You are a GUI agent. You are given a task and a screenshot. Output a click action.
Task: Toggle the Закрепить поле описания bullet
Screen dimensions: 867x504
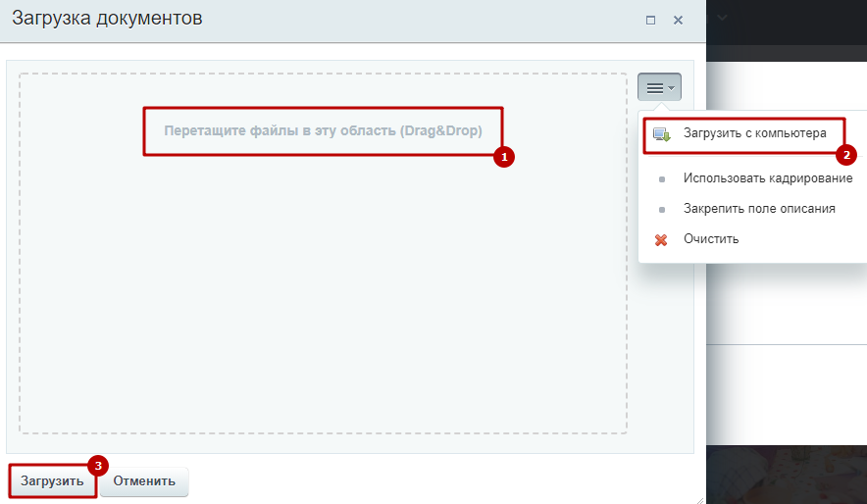(x=661, y=209)
